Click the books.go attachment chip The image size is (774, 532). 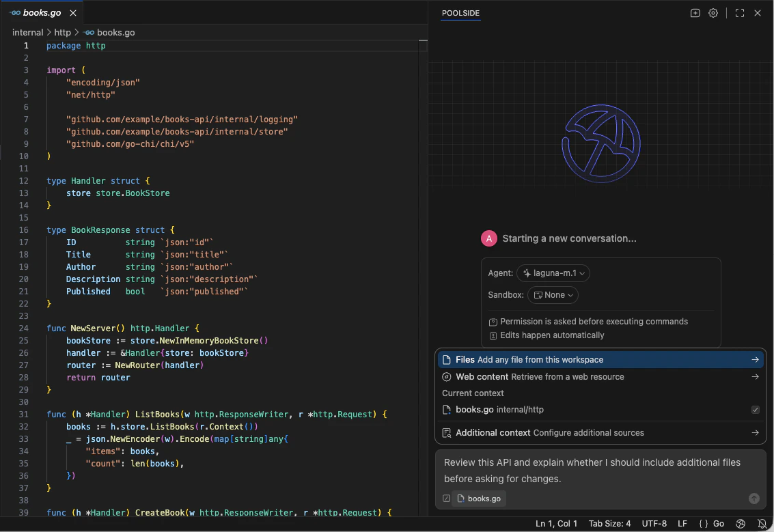pyautogui.click(x=479, y=499)
